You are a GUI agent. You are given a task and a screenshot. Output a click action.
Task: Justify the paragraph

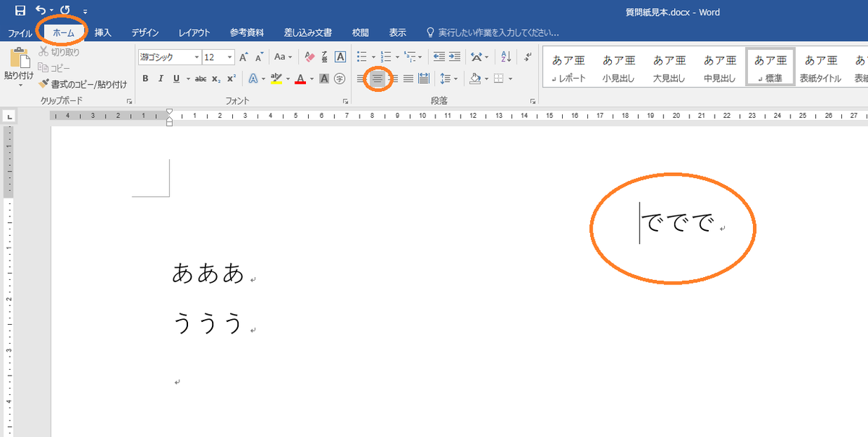pyautogui.click(x=408, y=78)
